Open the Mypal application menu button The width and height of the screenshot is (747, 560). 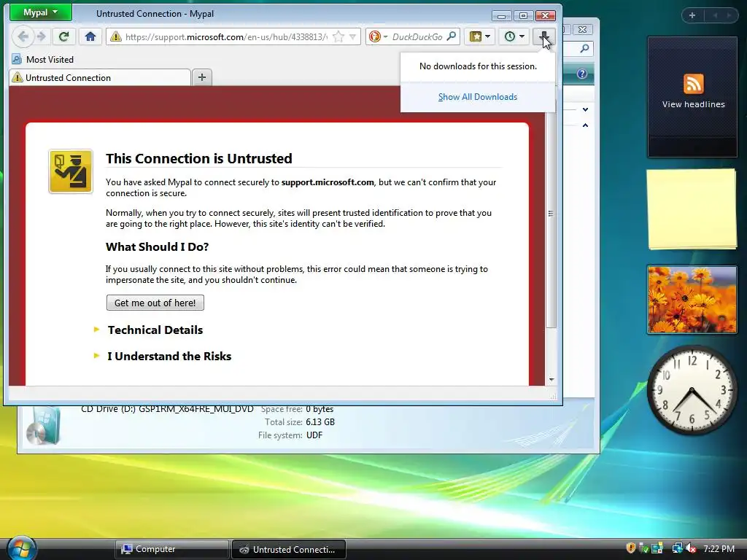pos(41,12)
